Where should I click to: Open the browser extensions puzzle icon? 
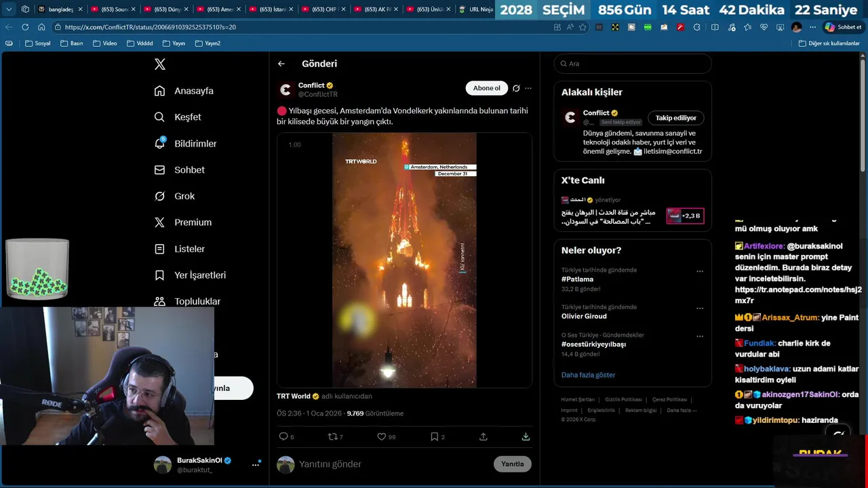coord(696,27)
